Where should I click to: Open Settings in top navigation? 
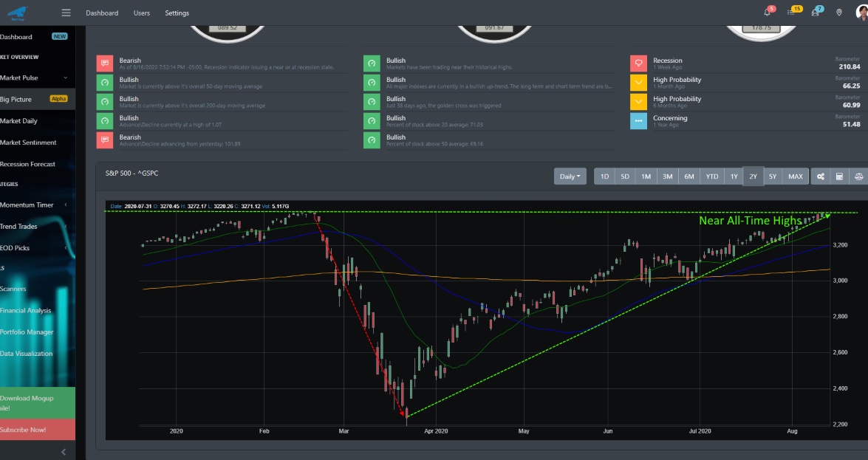click(x=177, y=13)
